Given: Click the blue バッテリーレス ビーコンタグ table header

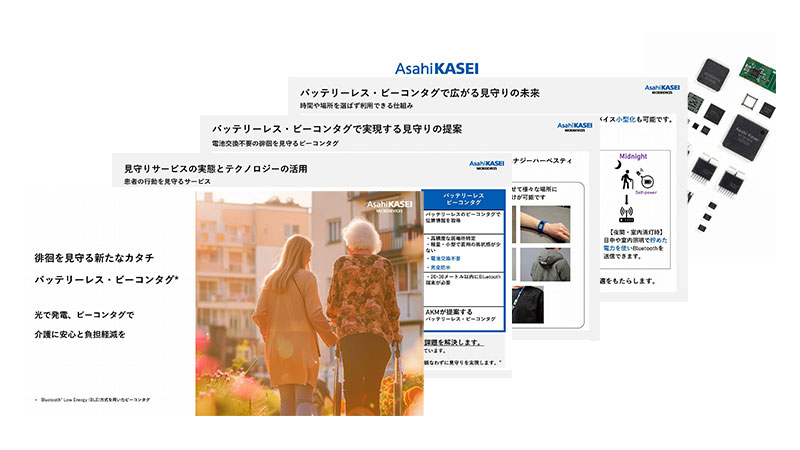Looking at the screenshot, I should [x=463, y=197].
